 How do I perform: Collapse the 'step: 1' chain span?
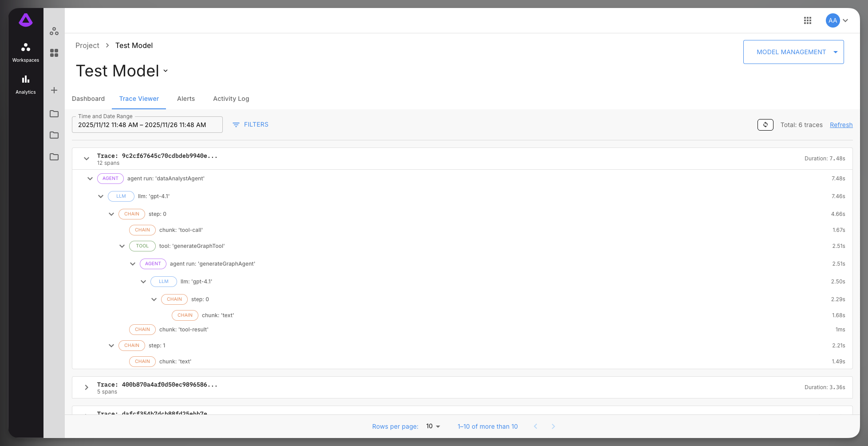(x=111, y=346)
